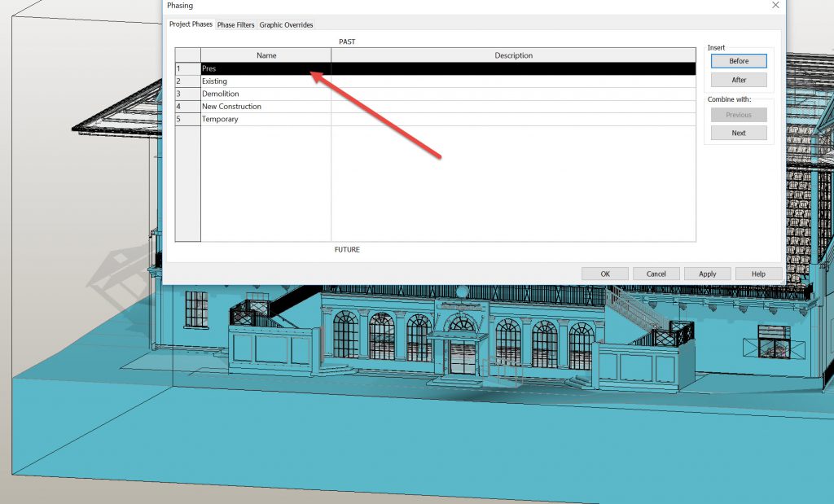Select the Existing phase name
Viewport: 834px width, 504px height.
point(266,81)
